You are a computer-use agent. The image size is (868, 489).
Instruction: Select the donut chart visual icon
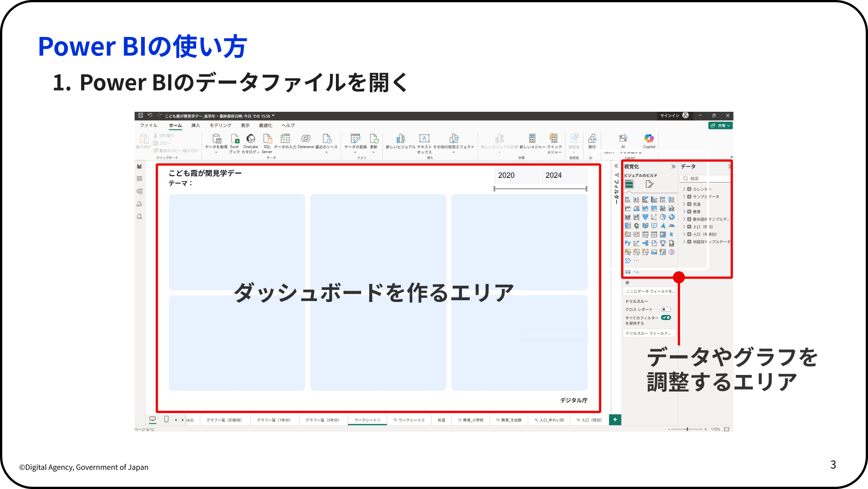(671, 217)
